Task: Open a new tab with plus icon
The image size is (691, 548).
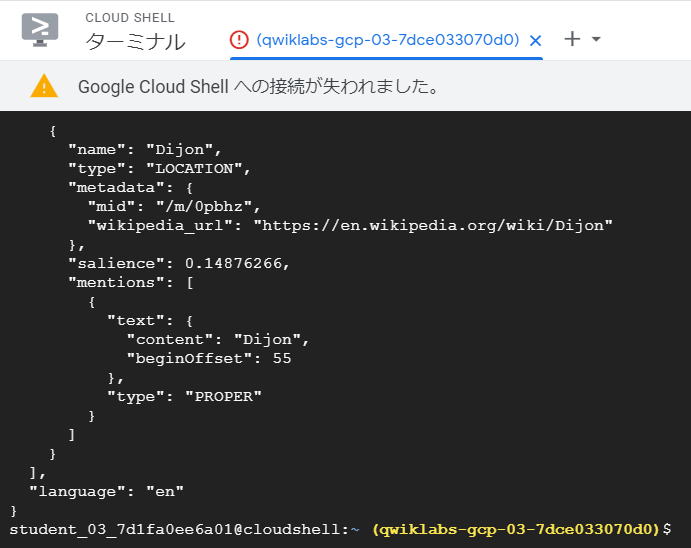Action: tap(572, 39)
